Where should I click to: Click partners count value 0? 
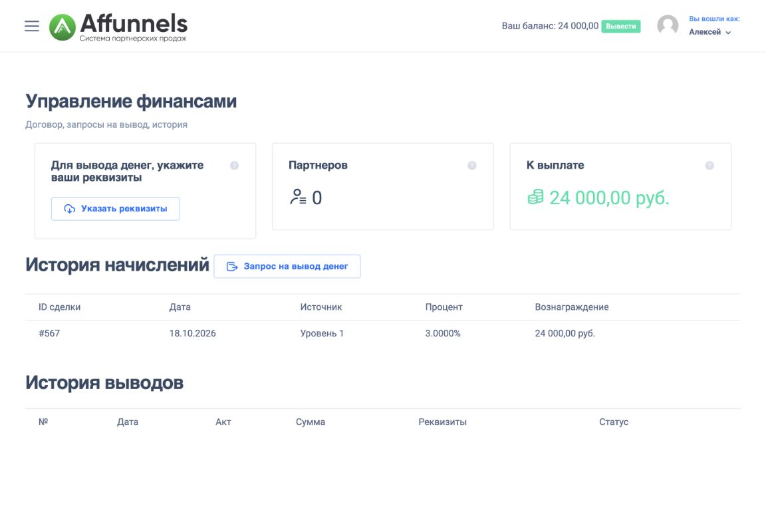(317, 198)
